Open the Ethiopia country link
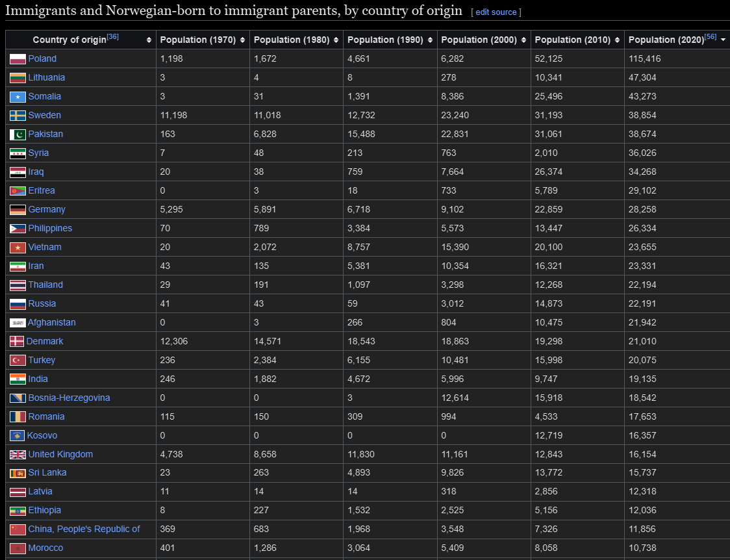 tap(45, 510)
